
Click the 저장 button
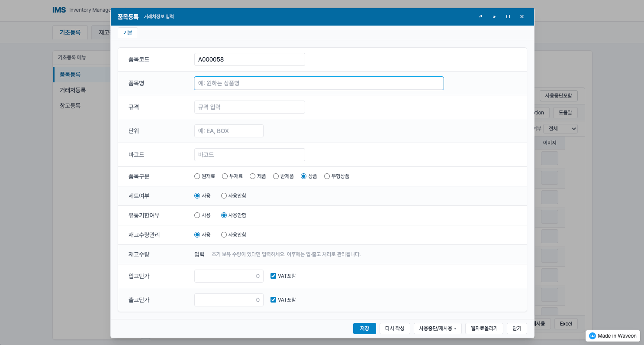364,329
